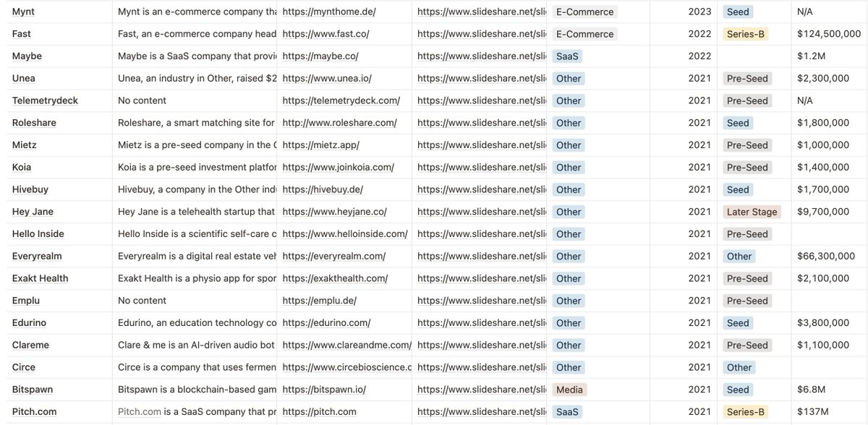Click the E-Commerce tag in Mynt row

pyautogui.click(x=584, y=12)
